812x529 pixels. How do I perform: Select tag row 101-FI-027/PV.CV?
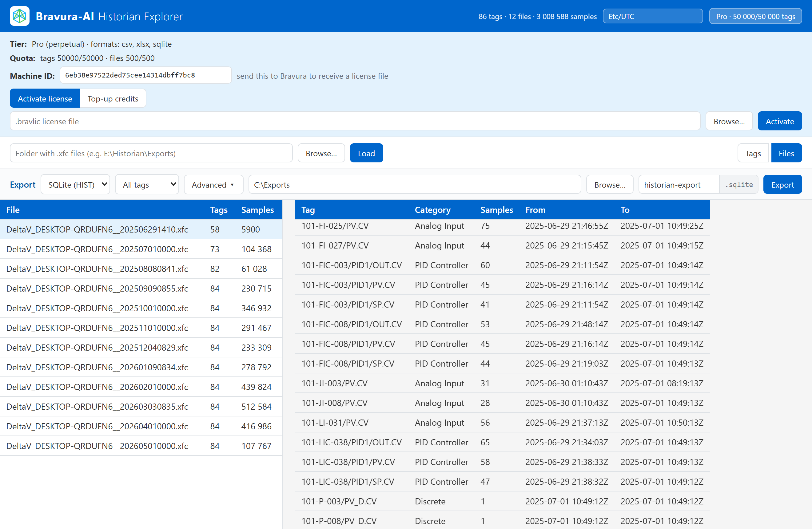(502, 245)
